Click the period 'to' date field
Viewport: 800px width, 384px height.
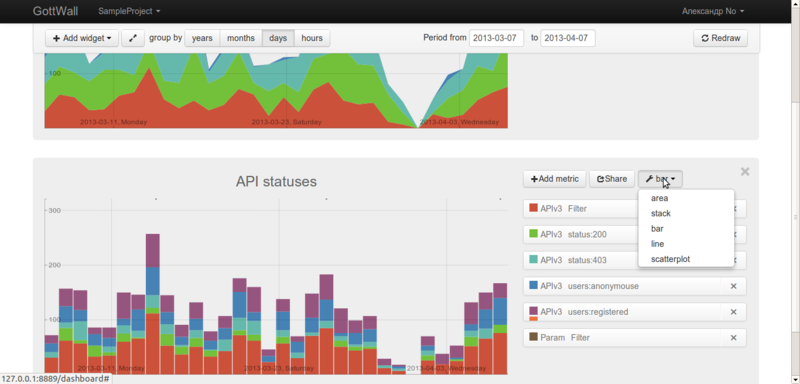pos(568,38)
